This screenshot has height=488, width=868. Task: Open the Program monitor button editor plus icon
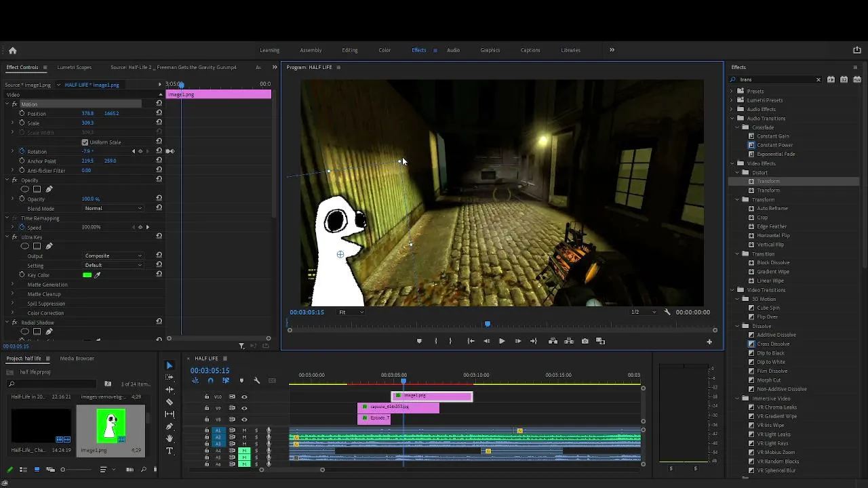[709, 342]
